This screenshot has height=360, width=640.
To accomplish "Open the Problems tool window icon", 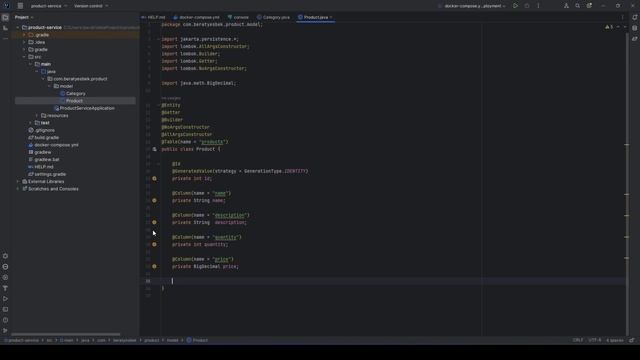I will click(5, 320).
